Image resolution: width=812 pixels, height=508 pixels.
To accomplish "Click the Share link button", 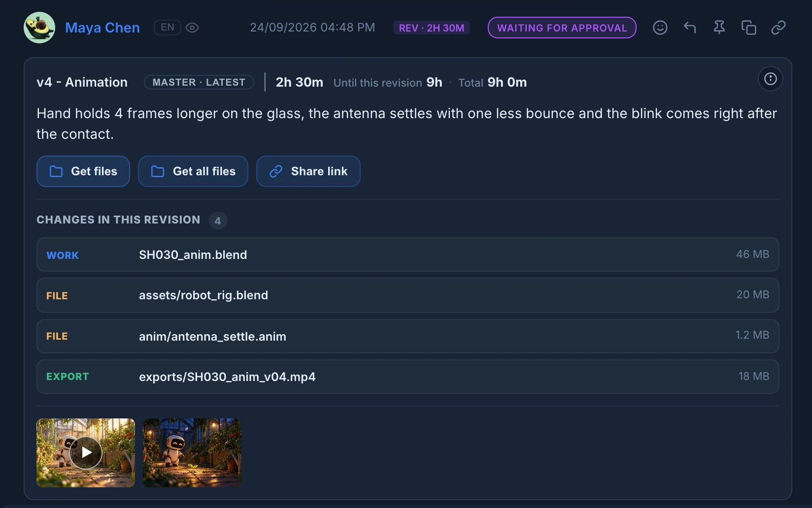I will tap(308, 171).
